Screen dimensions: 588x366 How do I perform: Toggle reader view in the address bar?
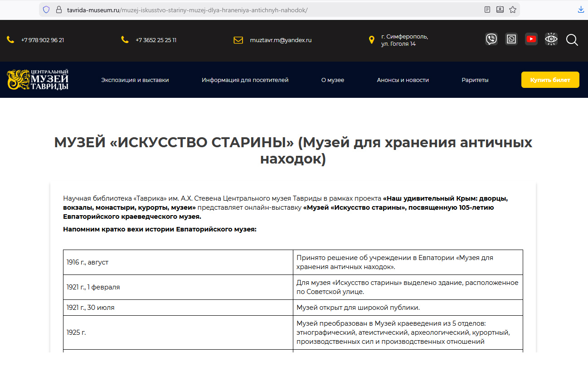(487, 10)
